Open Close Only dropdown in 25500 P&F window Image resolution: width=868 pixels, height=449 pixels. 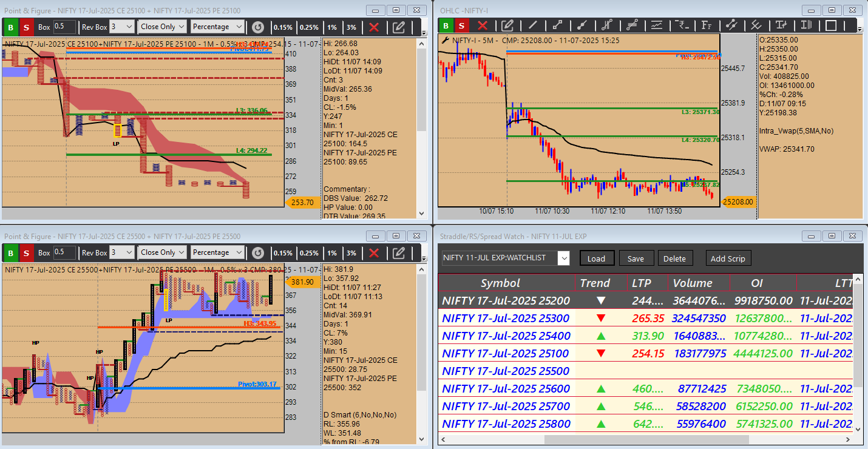tap(162, 252)
